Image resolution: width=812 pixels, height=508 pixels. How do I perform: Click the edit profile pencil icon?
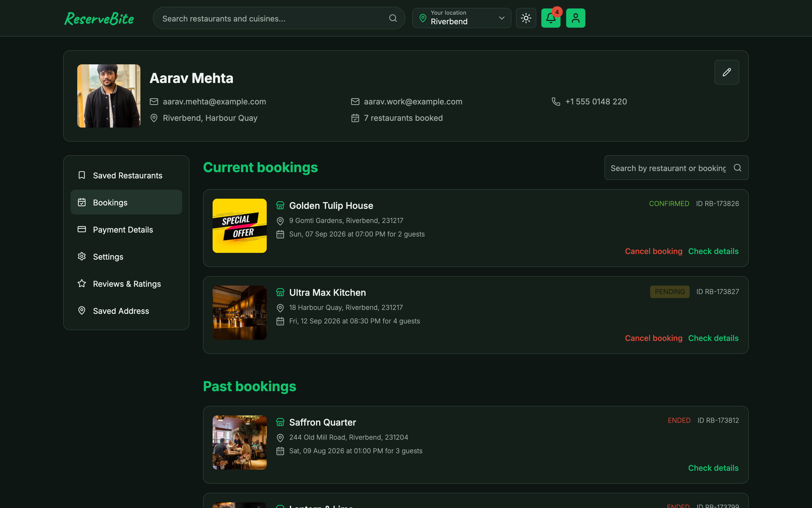[x=727, y=72]
